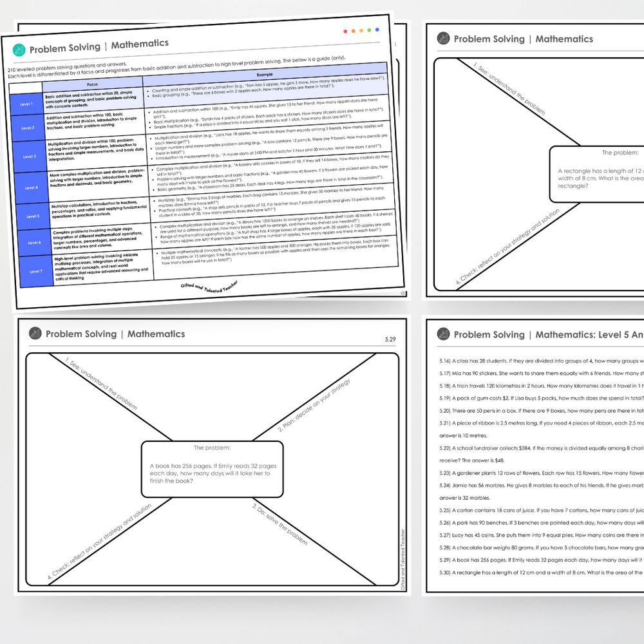644x644 pixels.
Task: Select the yellow dot on the guide page
Action: [361, 30]
